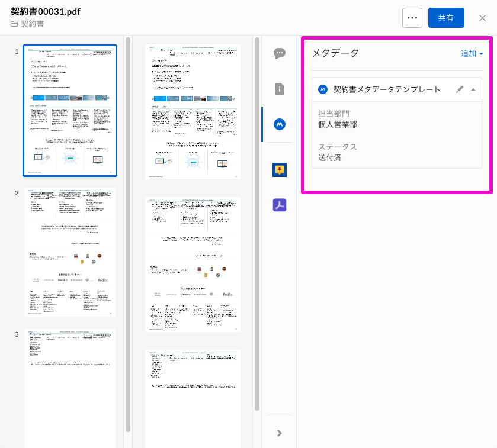Viewport: 497px width, 448px height.
Task: Collapse the sidebar with the chevron arrow
Action: [x=279, y=433]
